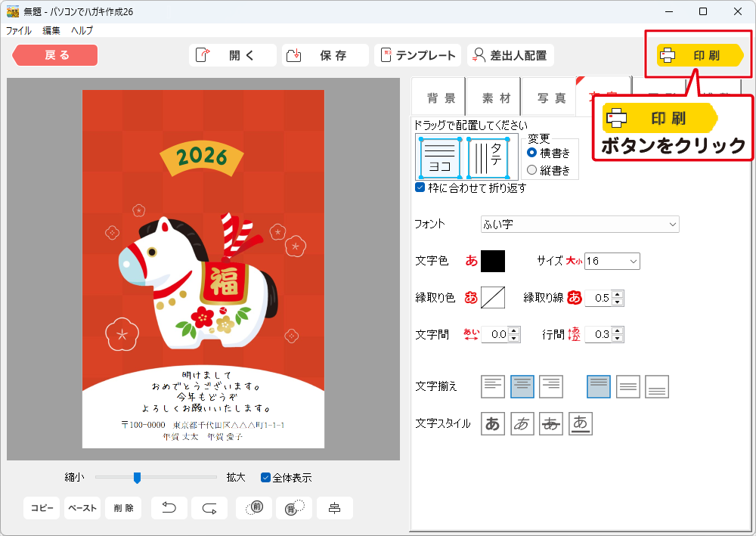The height and width of the screenshot is (536, 756).
Task: Select horizontal text box ヨコ icon
Action: [439, 157]
